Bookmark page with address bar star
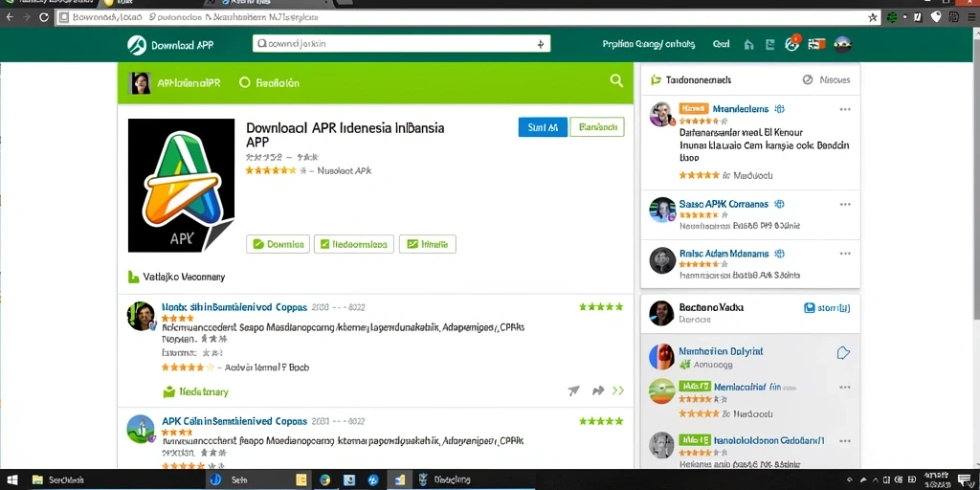980x490 pixels. pyautogui.click(x=873, y=17)
